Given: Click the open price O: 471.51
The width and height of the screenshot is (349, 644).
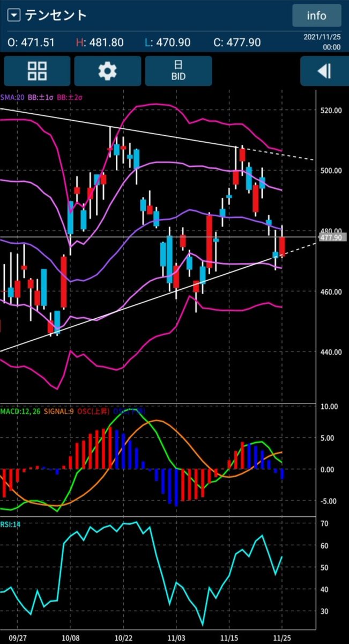Looking at the screenshot, I should pos(31,42).
